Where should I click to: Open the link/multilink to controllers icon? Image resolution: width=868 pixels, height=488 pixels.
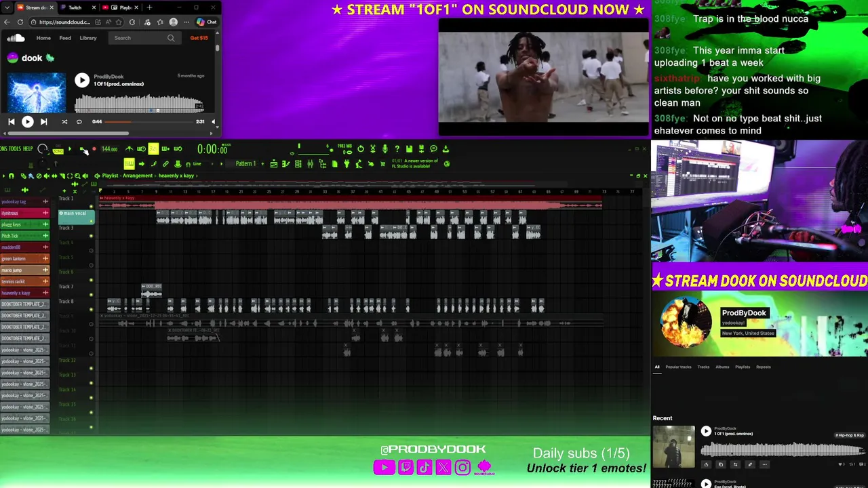[165, 163]
